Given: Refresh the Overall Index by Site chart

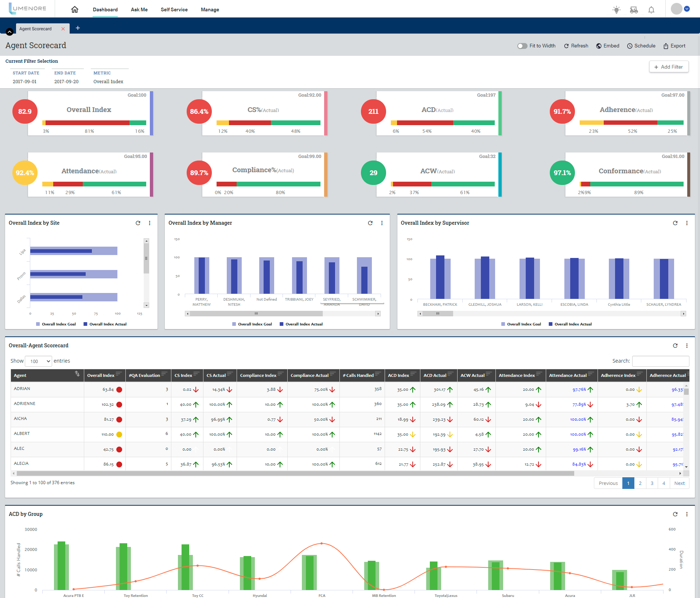Looking at the screenshot, I should pos(138,223).
